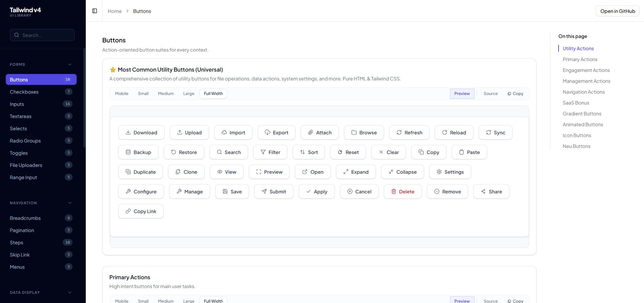The height and width of the screenshot is (303, 644).
Task: Open Menus in the sidebar
Action: (41, 267)
